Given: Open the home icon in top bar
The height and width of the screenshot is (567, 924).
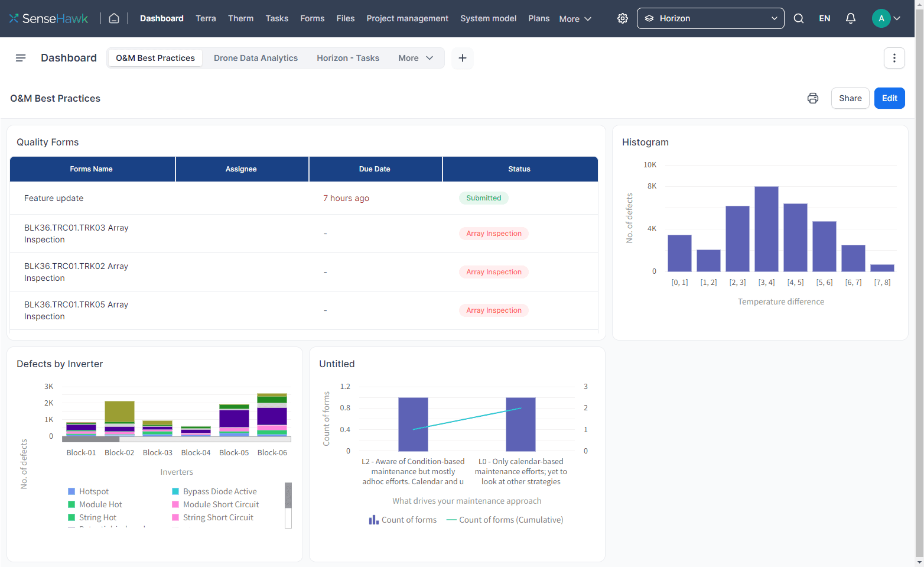Looking at the screenshot, I should click(114, 18).
